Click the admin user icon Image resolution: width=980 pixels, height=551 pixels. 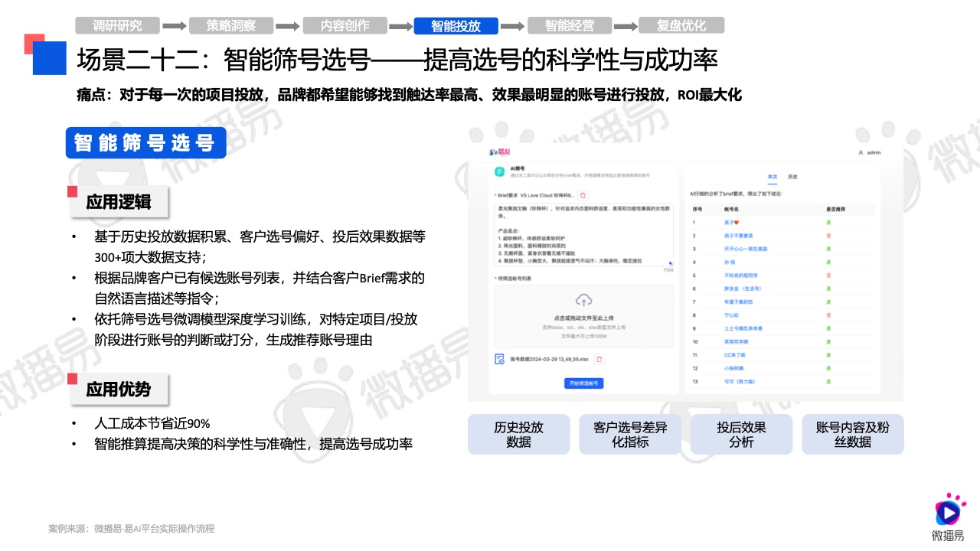(861, 152)
